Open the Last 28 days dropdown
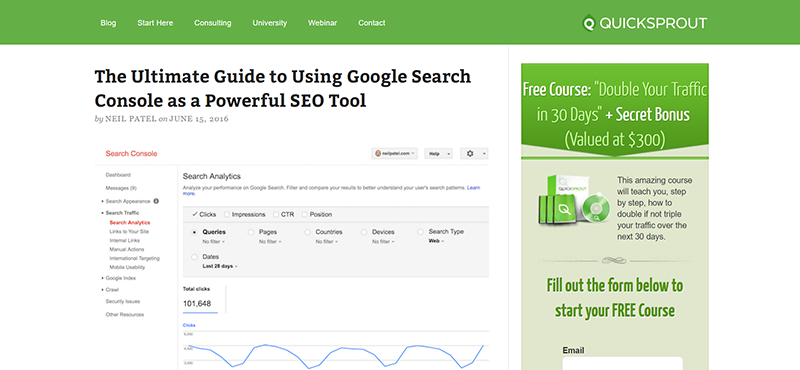The height and width of the screenshot is (370, 800). (x=220, y=266)
